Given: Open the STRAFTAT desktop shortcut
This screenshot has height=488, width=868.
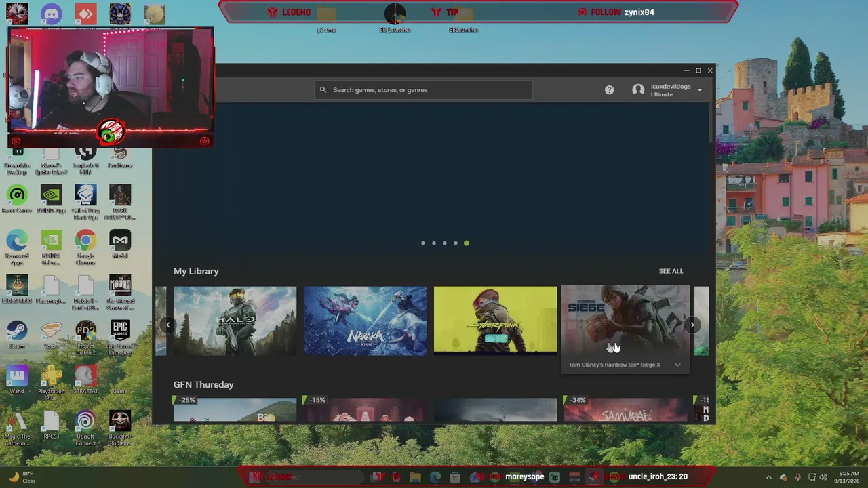Looking at the screenshot, I should tap(85, 380).
